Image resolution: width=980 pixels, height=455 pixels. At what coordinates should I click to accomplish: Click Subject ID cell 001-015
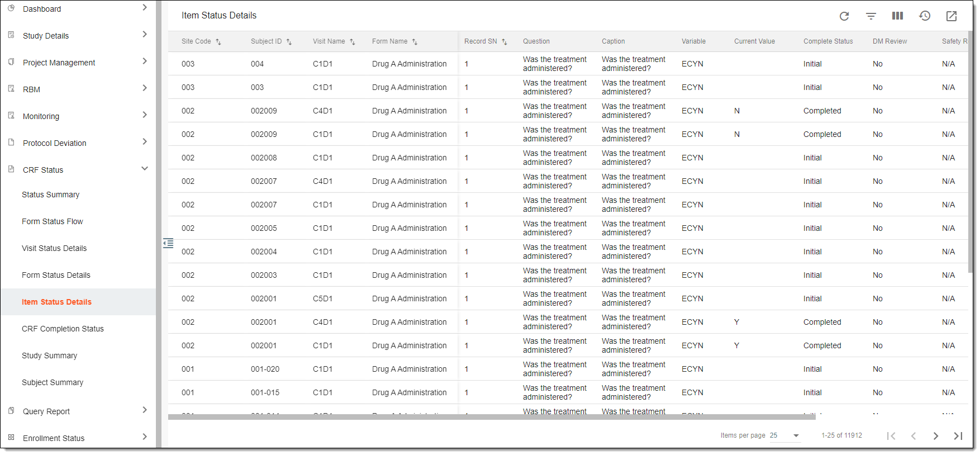265,392
